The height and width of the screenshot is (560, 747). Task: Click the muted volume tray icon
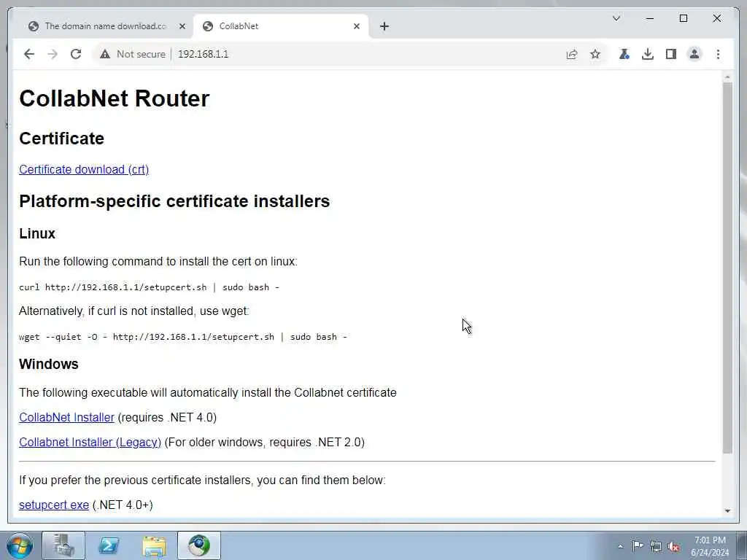[673, 546]
